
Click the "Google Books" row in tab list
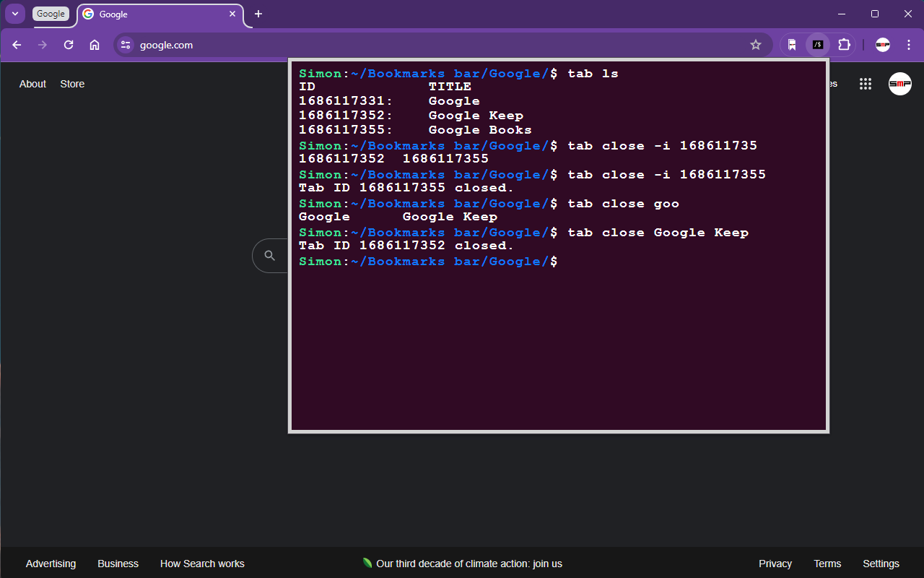415,130
